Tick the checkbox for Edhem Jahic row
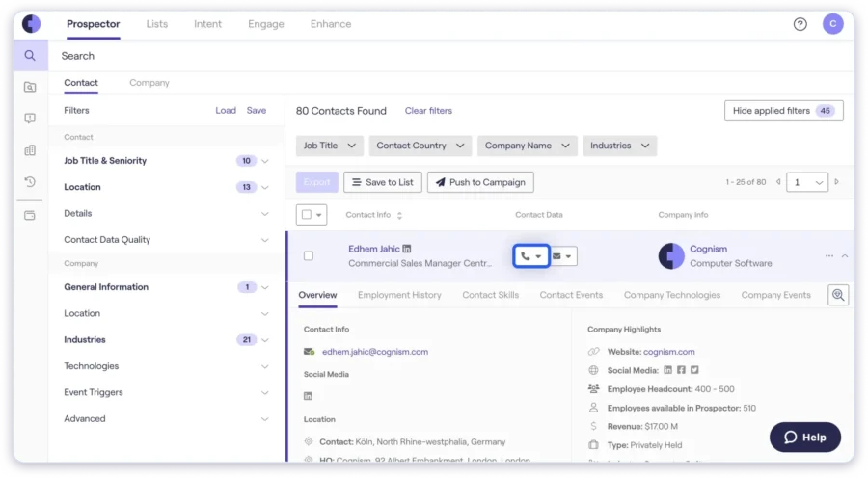 pyautogui.click(x=309, y=256)
